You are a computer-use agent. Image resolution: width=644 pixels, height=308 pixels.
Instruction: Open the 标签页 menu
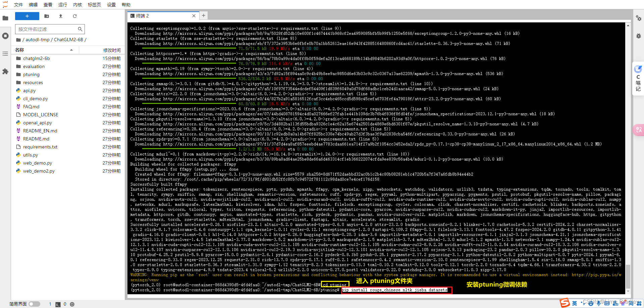click(94, 5)
